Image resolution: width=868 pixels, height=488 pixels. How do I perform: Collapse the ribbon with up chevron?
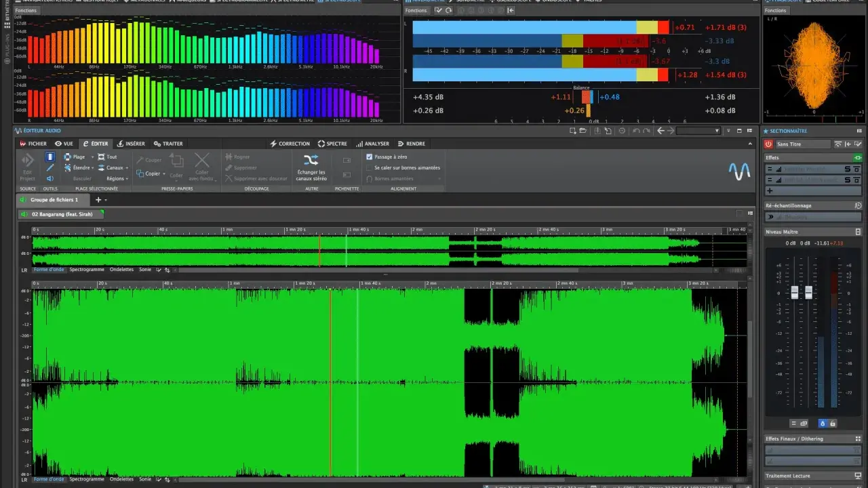pos(750,144)
